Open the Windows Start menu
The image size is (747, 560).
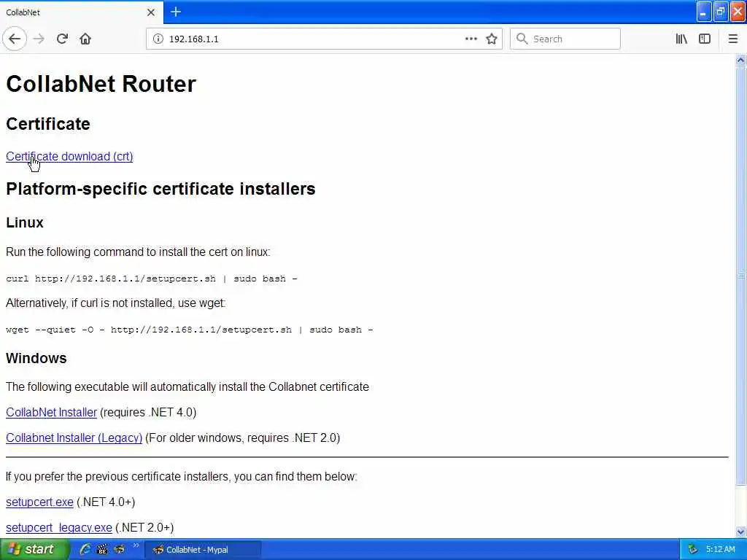point(35,550)
